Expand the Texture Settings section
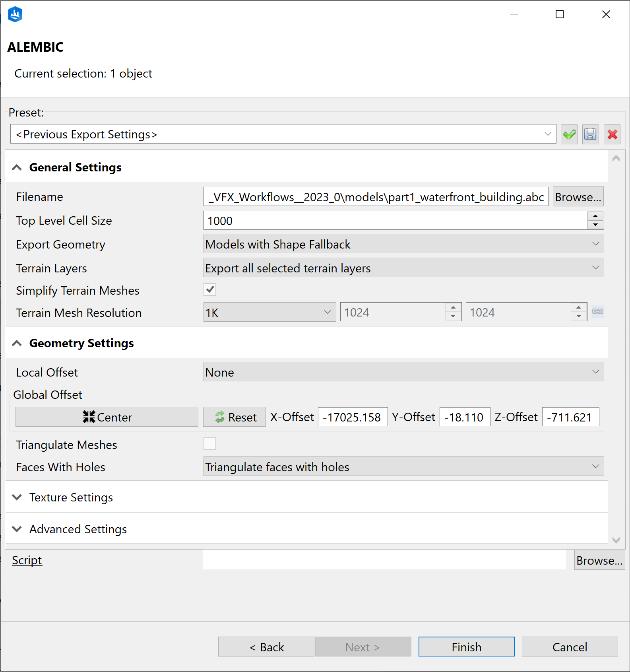This screenshot has height=672, width=630. coord(71,497)
